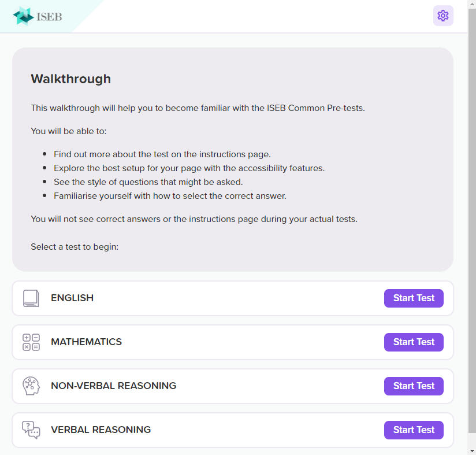Click the speech bubbles icon beside VERBAL REASONING
The width and height of the screenshot is (476, 455).
coord(31,430)
